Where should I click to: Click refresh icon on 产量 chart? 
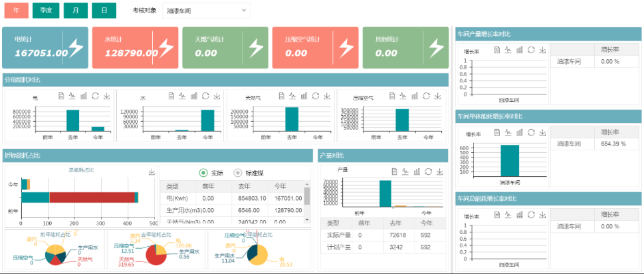(429, 171)
